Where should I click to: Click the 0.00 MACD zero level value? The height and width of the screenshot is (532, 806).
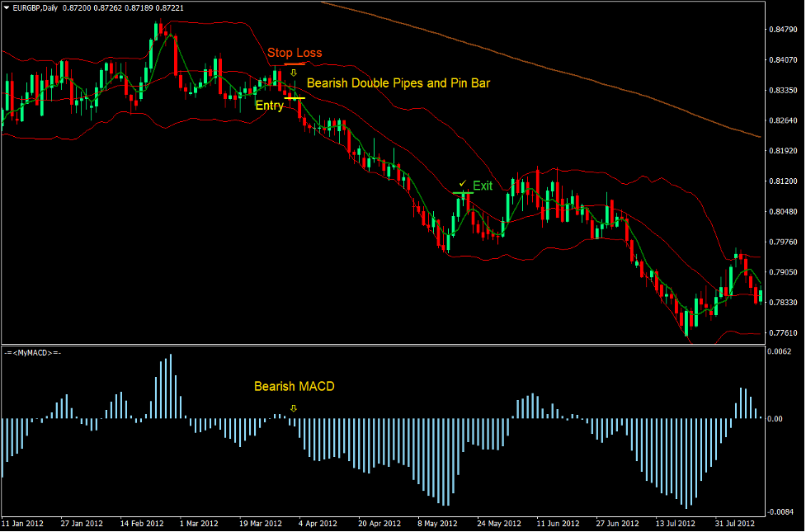pos(775,419)
